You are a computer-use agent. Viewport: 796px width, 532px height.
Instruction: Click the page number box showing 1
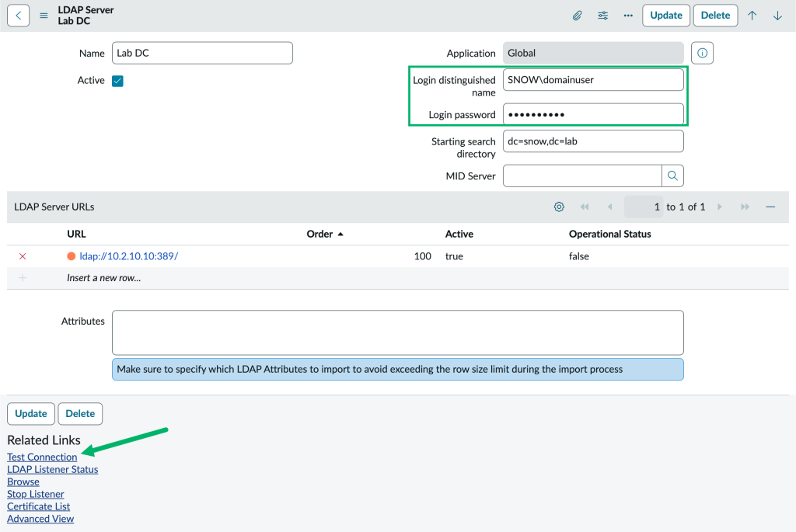643,207
